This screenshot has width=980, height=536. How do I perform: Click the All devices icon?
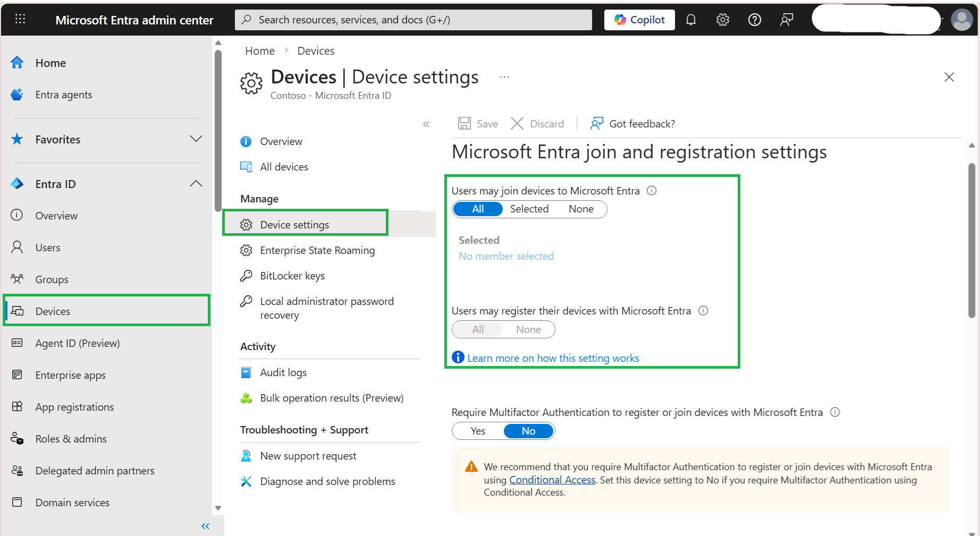[246, 167]
